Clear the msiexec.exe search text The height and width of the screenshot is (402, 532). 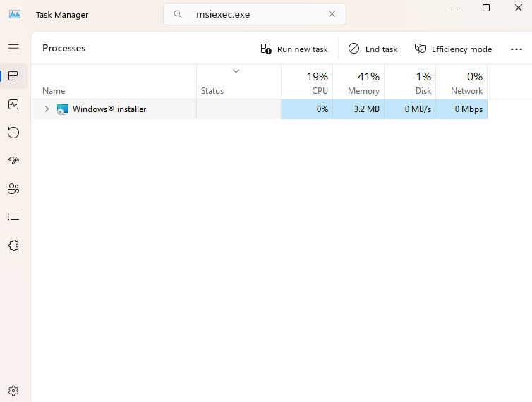point(332,14)
